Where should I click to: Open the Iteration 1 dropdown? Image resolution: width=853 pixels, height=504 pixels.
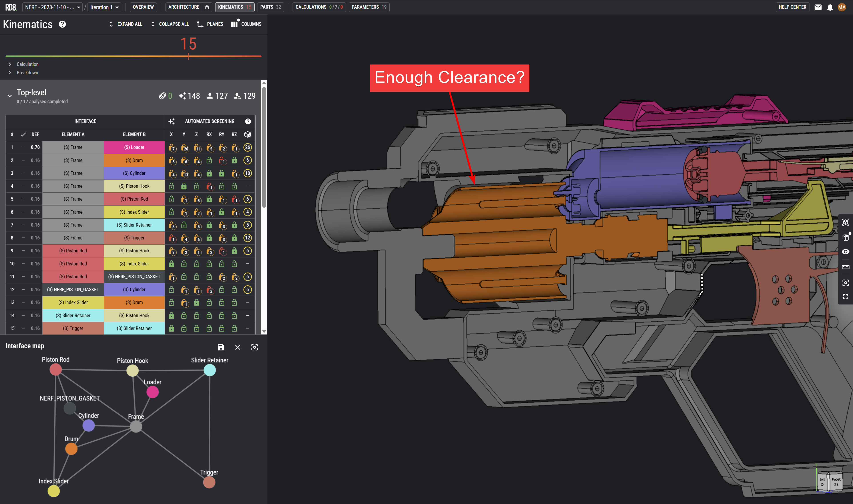[x=104, y=7]
